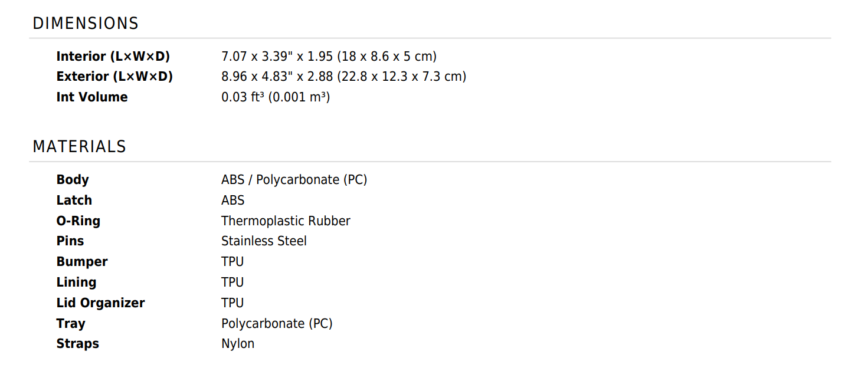
Task: Click the Nylon value beside Straps
Action: point(238,344)
